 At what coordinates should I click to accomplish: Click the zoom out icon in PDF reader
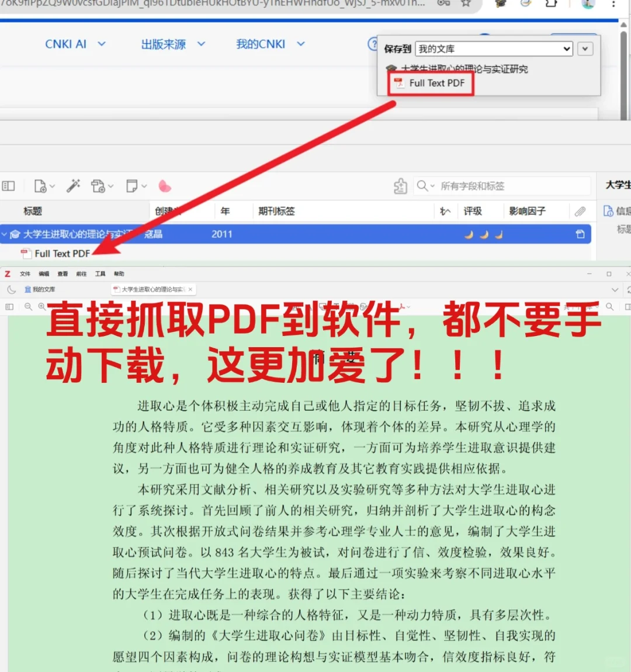click(28, 306)
